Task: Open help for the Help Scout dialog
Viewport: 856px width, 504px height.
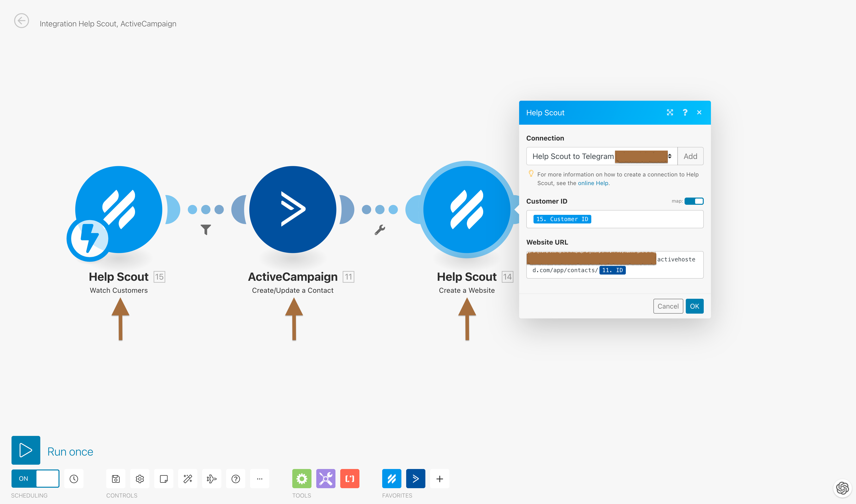Action: 685,112
